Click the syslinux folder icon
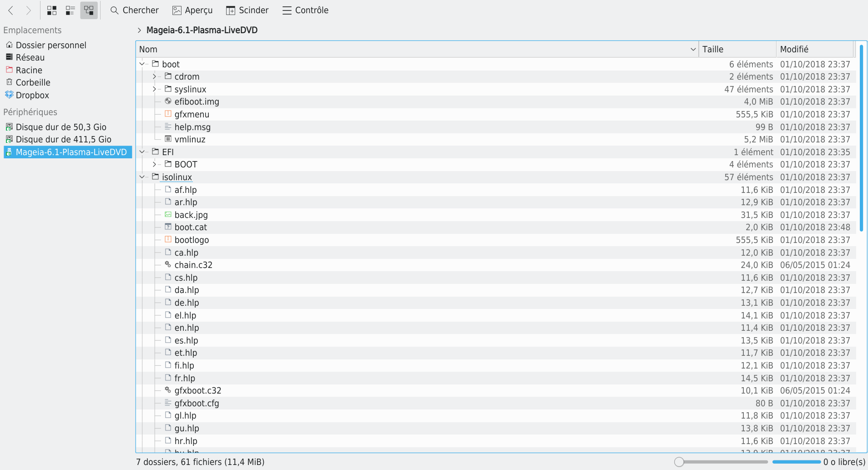Image resolution: width=868 pixels, height=470 pixels. coord(168,89)
